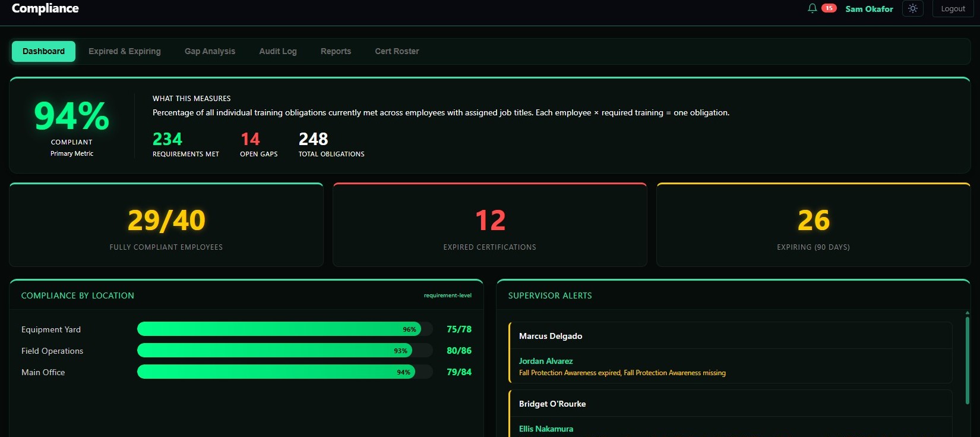Switch to the Cert Roster tab
This screenshot has height=437, width=980.
pos(397,51)
